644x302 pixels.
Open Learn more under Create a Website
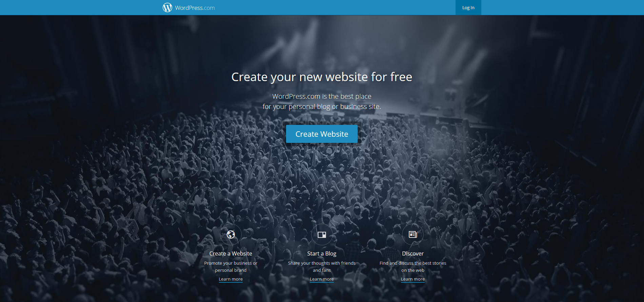click(231, 279)
